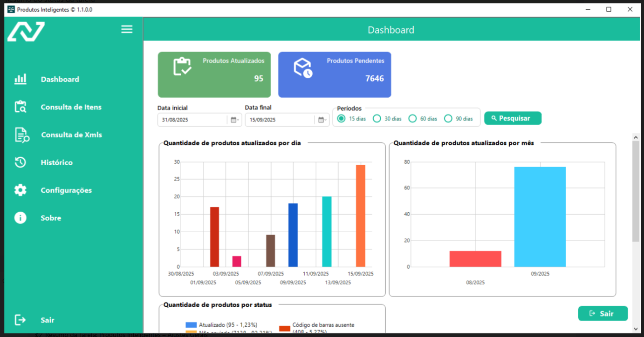Choose the 90 dias radio button
644x337 pixels.
[448, 119]
